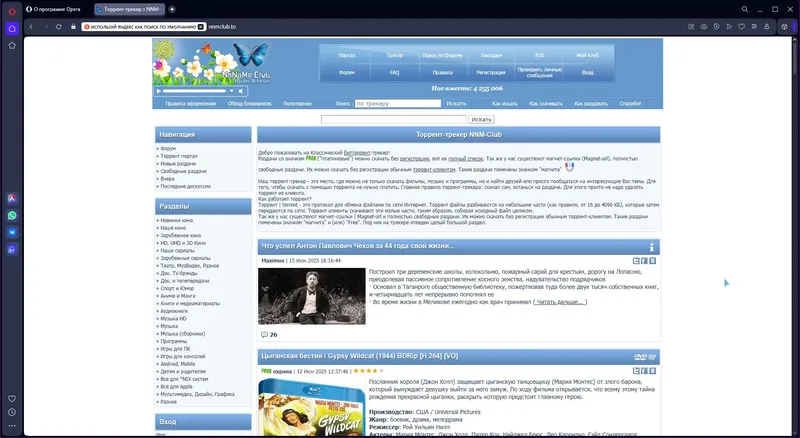The image size is (800, 438).
Task: Open the sidebar workspaces pentagon icon
Action: pyautogui.click(x=12, y=45)
